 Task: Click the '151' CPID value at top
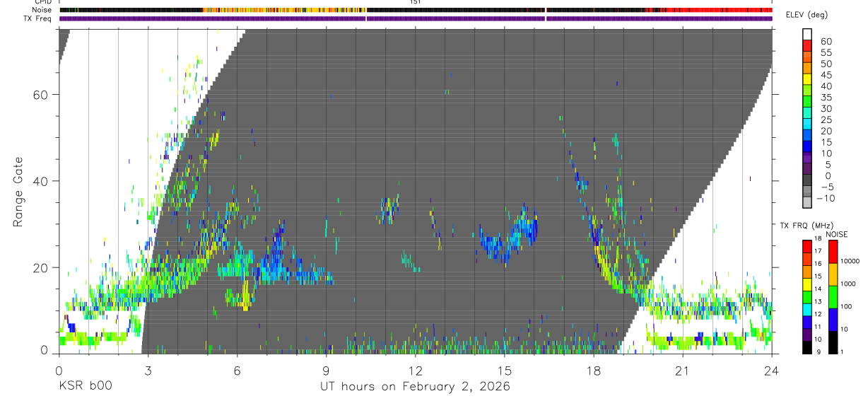[x=415, y=2]
